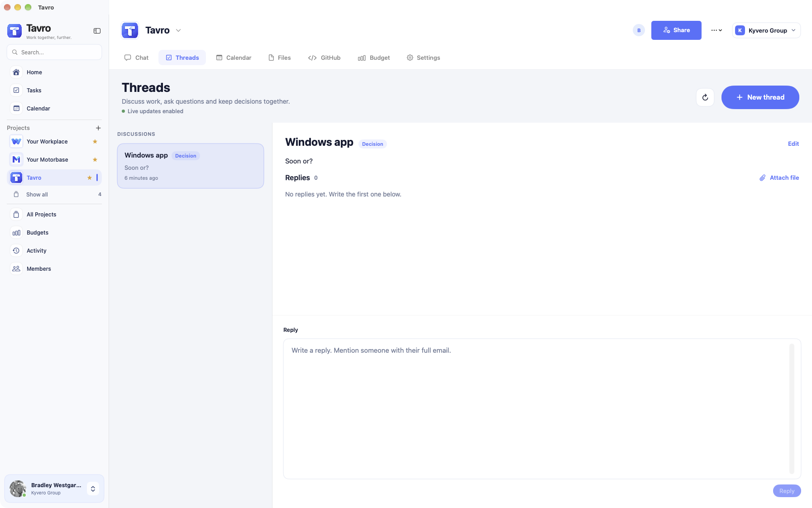Open the Your Motorbase project
The width and height of the screenshot is (812, 508).
pos(54,160)
